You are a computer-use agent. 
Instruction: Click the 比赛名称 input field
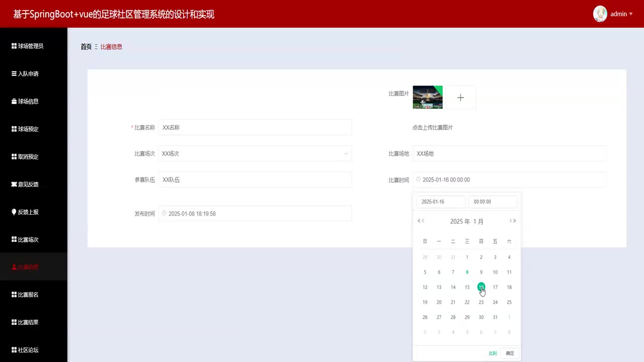coord(255,128)
